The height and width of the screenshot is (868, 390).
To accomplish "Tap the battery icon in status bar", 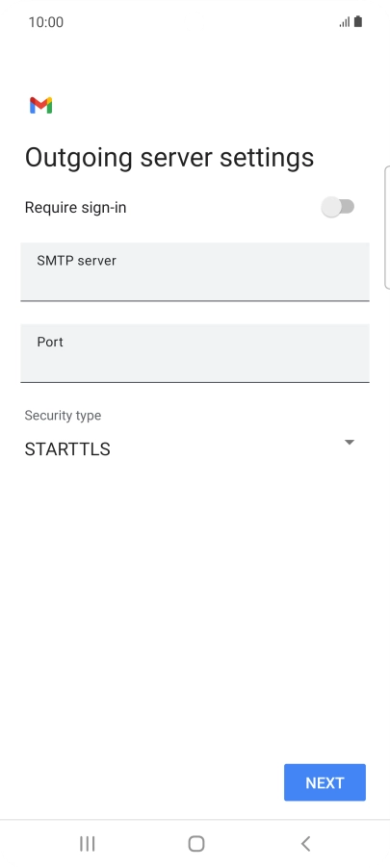I will [358, 21].
